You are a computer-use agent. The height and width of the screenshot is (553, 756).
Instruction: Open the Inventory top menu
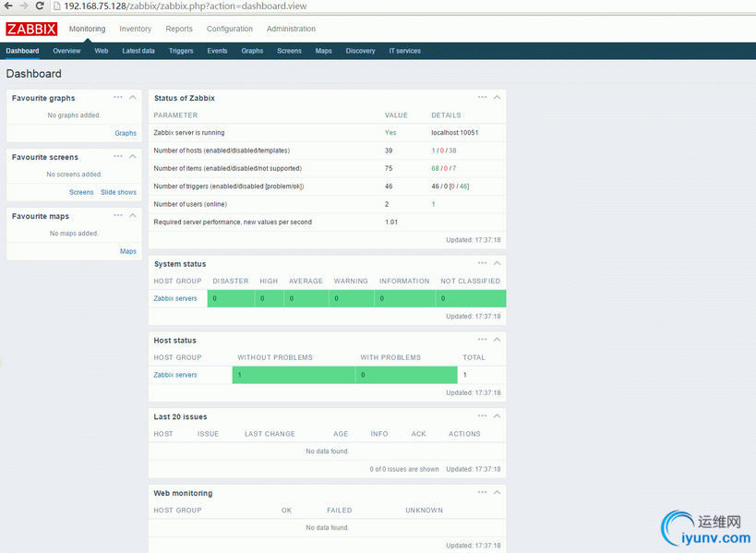(136, 29)
